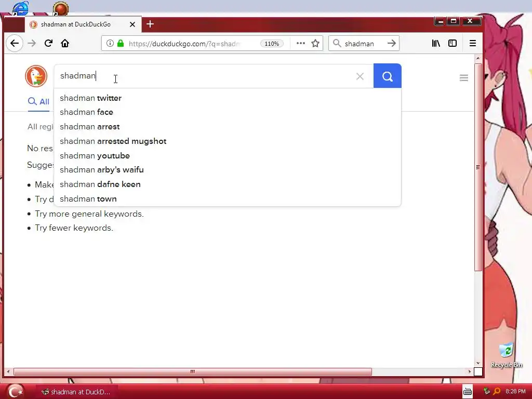Screen dimensions: 532x399
Task: Open the Firefox hamburger menu
Action: 473,44
